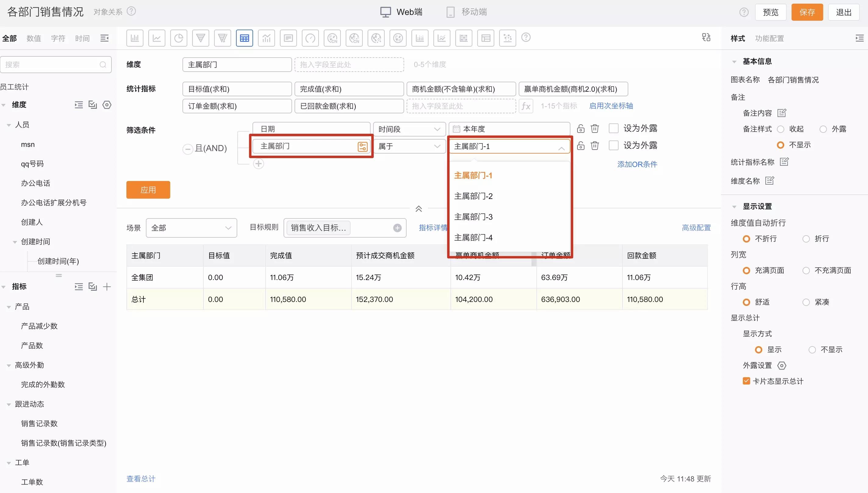Click the swap layout icon in chart toolbar
Screen dimensions: 868x493
coord(706,37)
